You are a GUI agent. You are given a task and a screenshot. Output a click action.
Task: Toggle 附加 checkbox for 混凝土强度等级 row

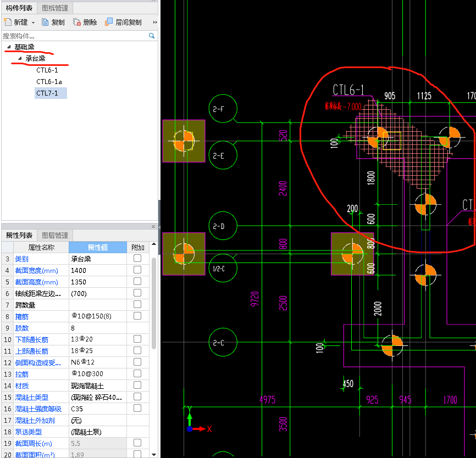tap(137, 408)
